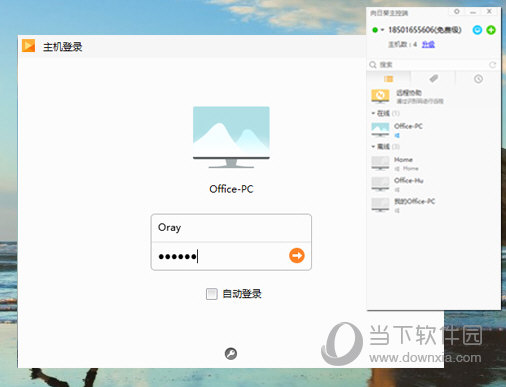Select the last offline host ending Office-PC

click(433, 205)
